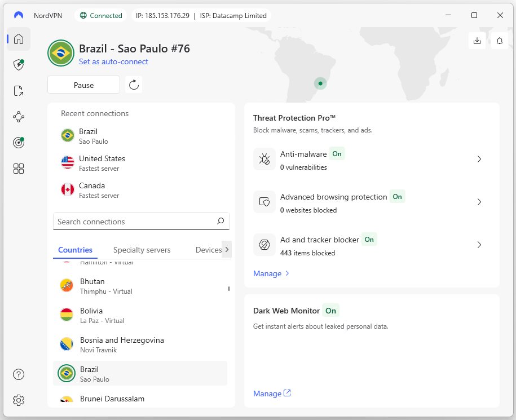This screenshot has height=420, width=516.
Task: Open Threat Protection shield sidebar icon
Action: [x=19, y=64]
